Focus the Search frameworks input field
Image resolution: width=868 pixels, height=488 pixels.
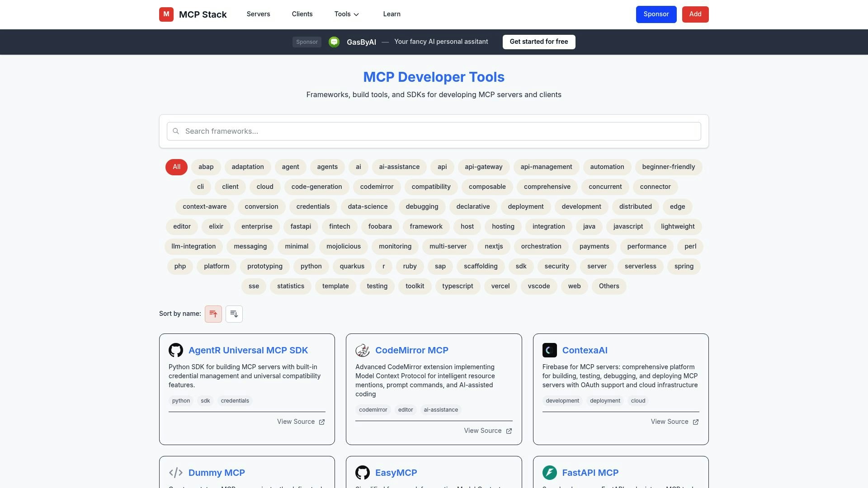434,131
